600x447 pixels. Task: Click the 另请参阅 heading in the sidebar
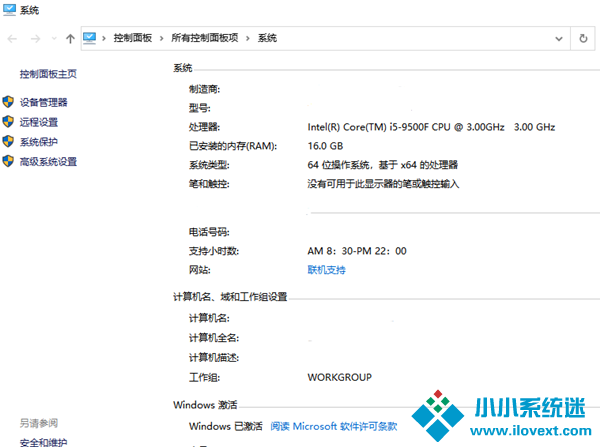coord(39,423)
